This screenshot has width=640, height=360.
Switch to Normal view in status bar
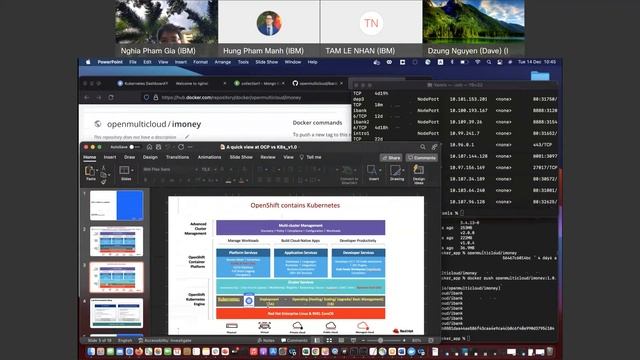pyautogui.click(x=317, y=340)
